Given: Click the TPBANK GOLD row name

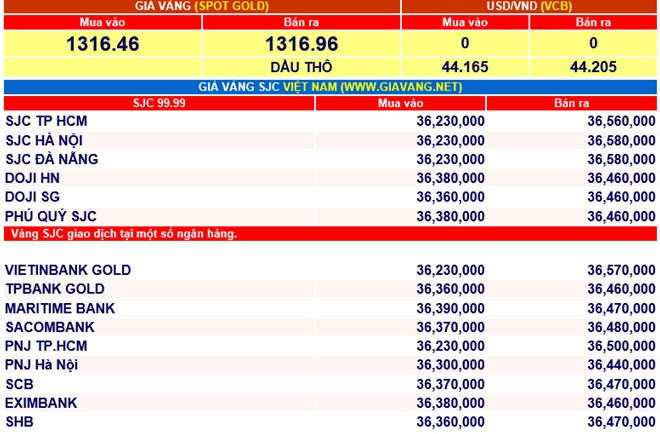Looking at the screenshot, I should 55,289.
